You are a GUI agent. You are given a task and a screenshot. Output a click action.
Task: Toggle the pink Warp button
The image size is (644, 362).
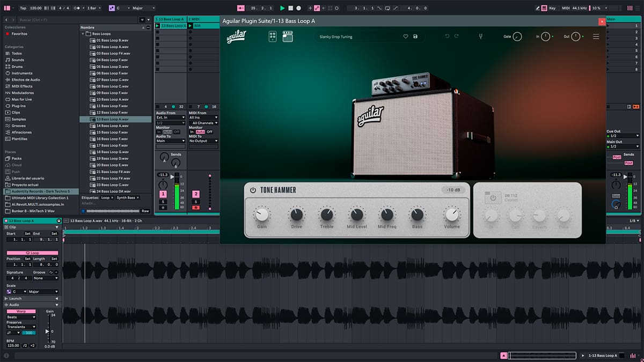21,311
